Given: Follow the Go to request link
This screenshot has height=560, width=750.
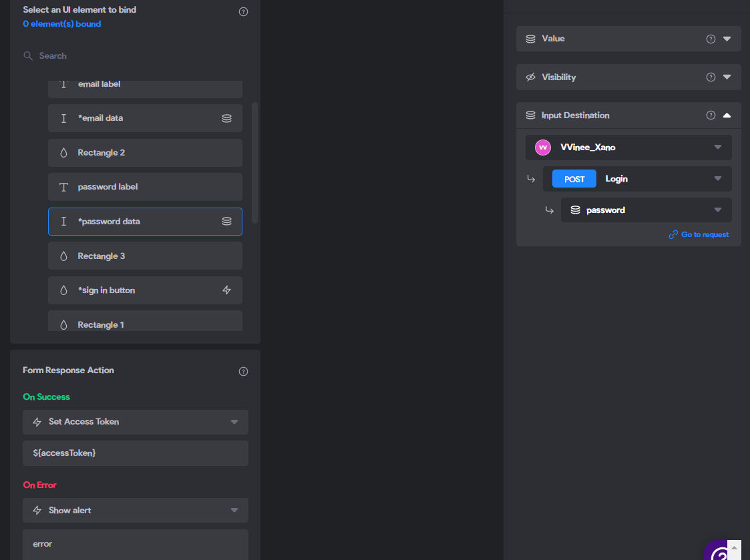Looking at the screenshot, I should pos(699,234).
